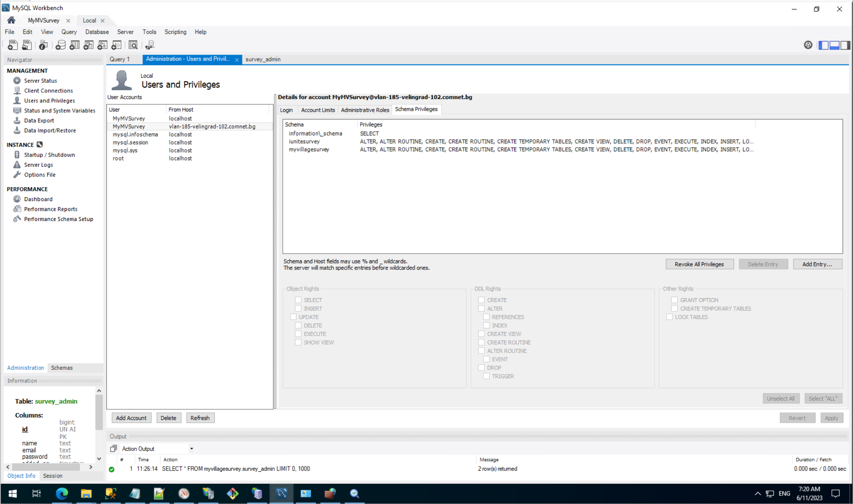Screen dimensions: 853x504
Task: Check the CREATE DDL right
Action: pos(481,300)
